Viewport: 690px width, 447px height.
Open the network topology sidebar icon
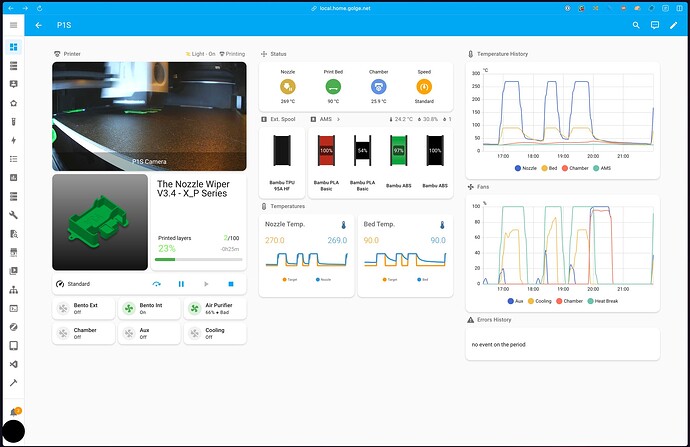pos(14,289)
